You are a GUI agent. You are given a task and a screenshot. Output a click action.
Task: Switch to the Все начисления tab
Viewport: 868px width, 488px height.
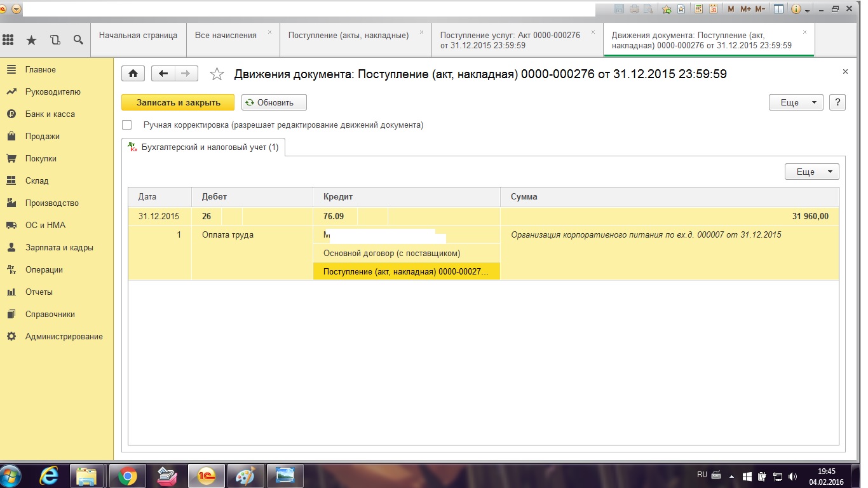[226, 36]
